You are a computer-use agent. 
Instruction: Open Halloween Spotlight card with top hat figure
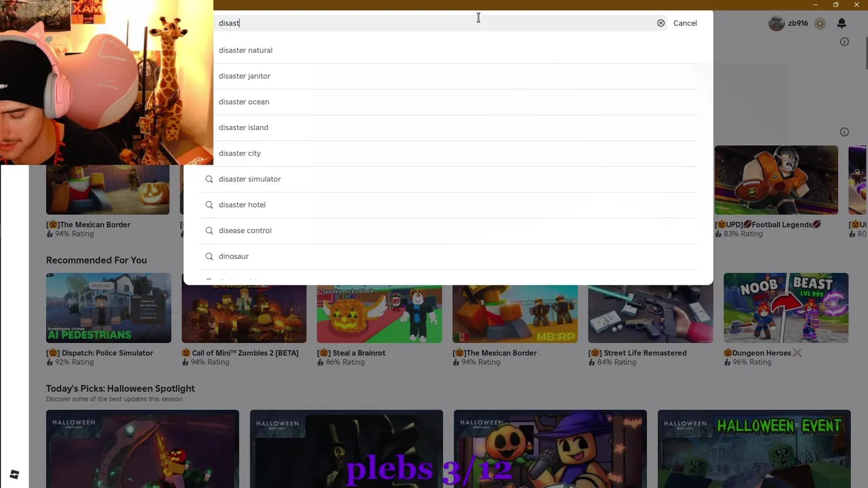(x=347, y=449)
